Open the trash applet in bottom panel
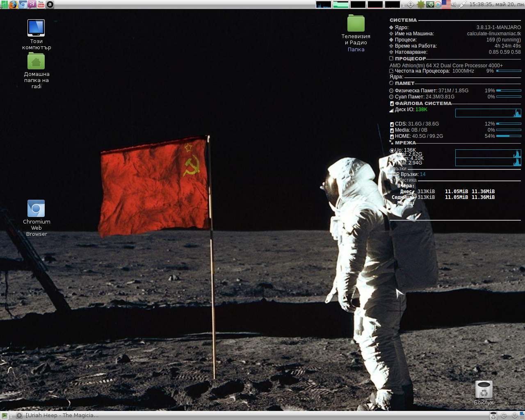 click(x=493, y=415)
